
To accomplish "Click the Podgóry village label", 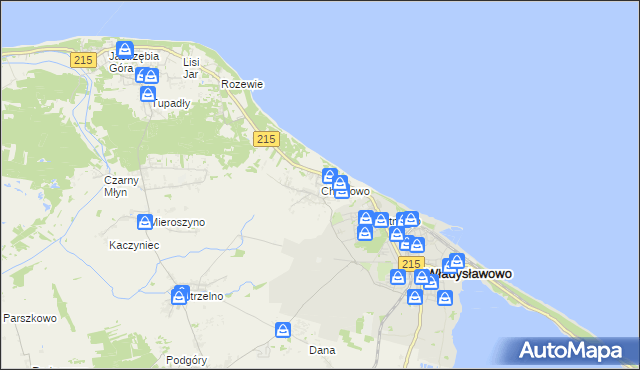I will [x=187, y=360].
